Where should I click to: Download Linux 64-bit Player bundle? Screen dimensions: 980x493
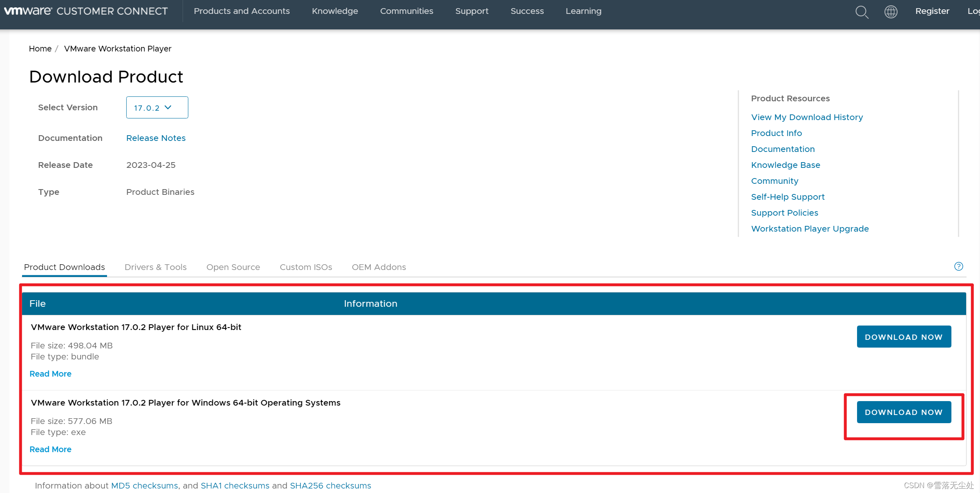coord(904,337)
